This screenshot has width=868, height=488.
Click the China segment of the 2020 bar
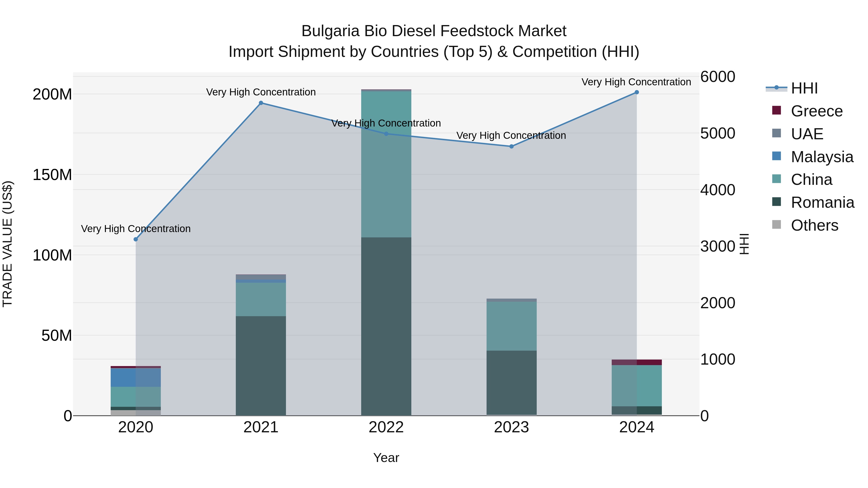pos(136,397)
